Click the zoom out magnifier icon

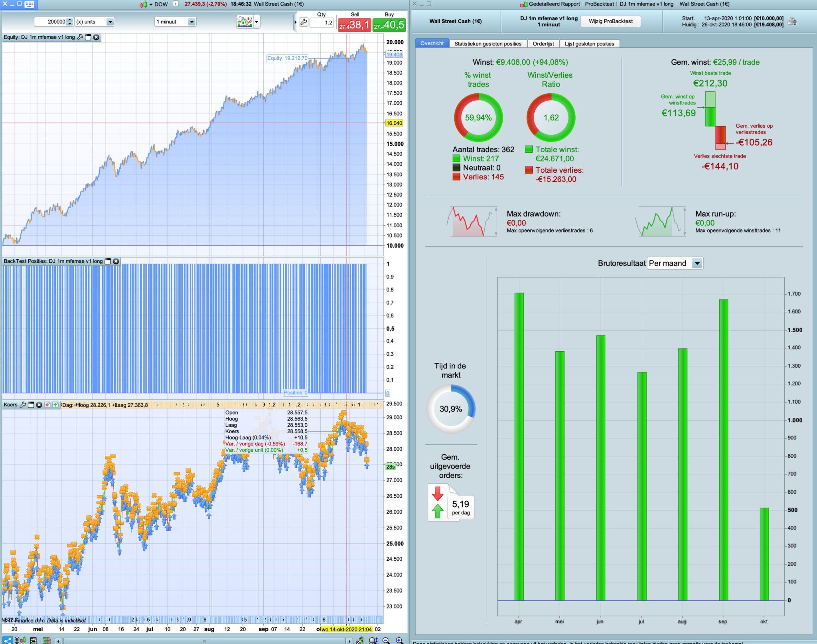(386, 640)
